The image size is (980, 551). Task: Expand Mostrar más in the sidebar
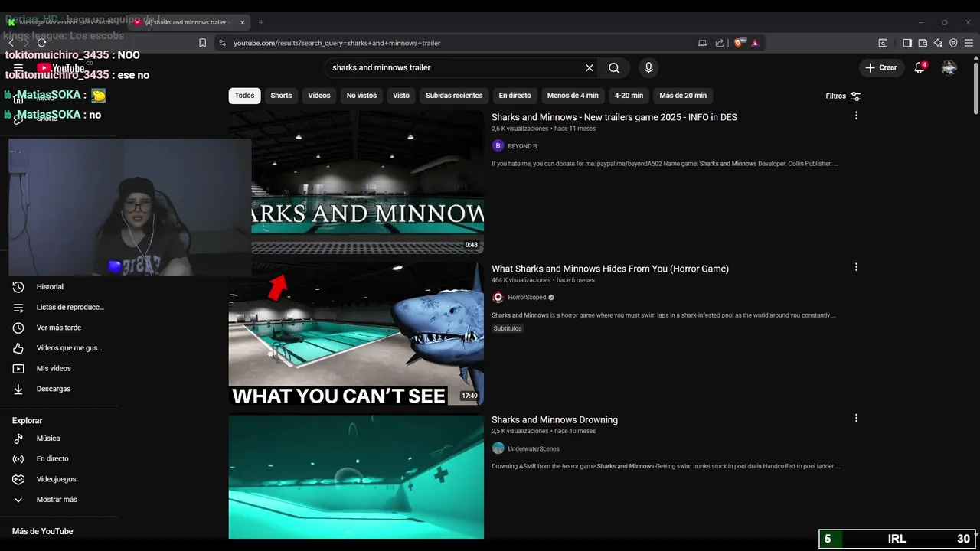58,500
